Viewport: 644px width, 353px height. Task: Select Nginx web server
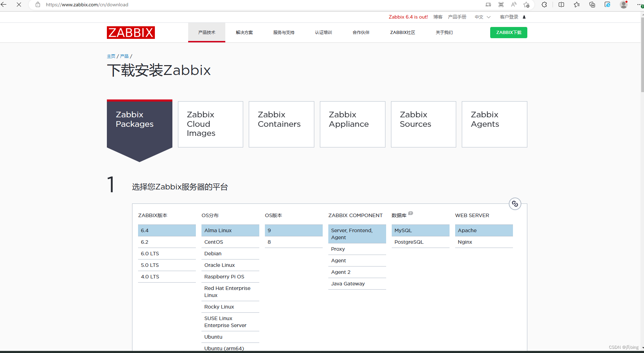(x=484, y=242)
